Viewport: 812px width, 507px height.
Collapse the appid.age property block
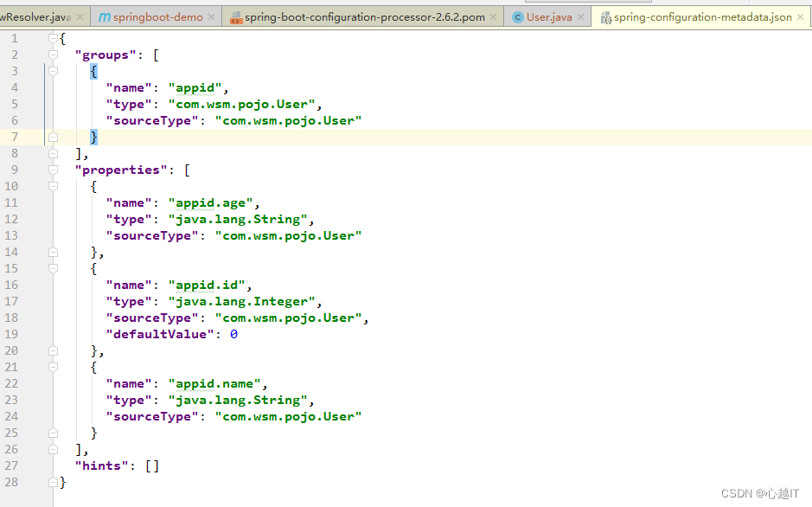click(x=52, y=186)
